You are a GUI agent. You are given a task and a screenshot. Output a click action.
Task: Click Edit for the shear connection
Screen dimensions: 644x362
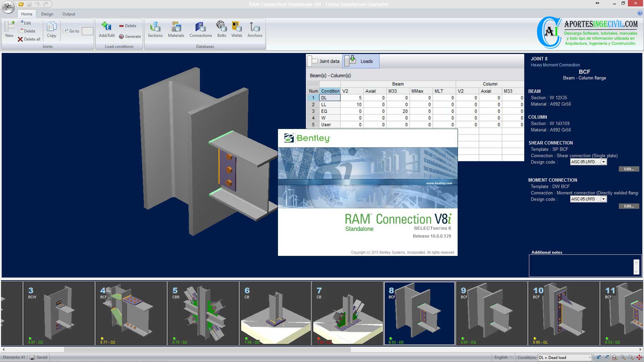coord(629,169)
